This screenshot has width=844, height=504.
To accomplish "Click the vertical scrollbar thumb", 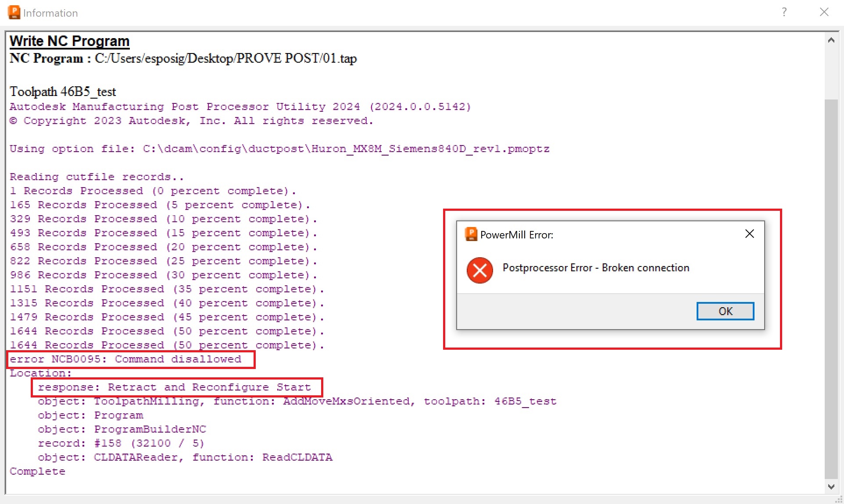I will click(831, 289).
